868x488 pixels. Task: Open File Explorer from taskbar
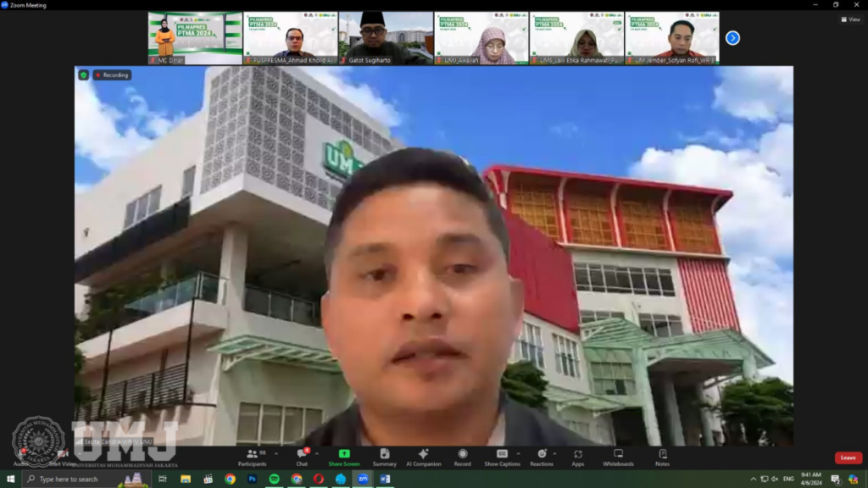tap(186, 480)
